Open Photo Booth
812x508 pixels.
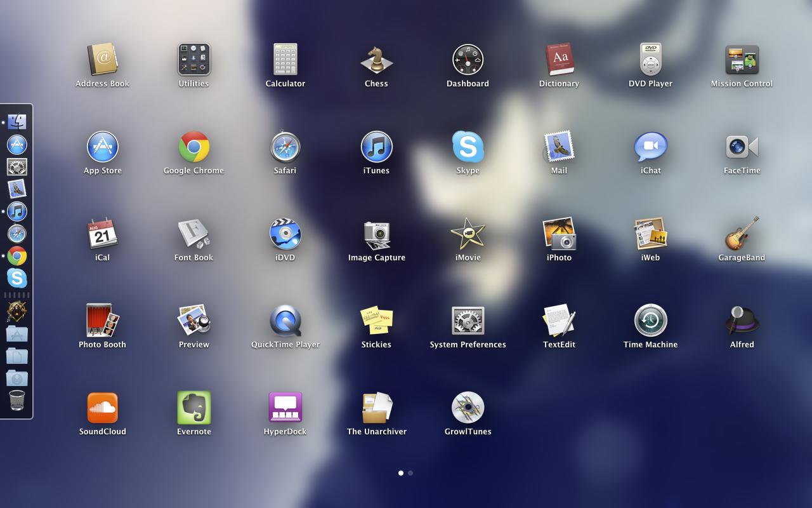click(102, 321)
